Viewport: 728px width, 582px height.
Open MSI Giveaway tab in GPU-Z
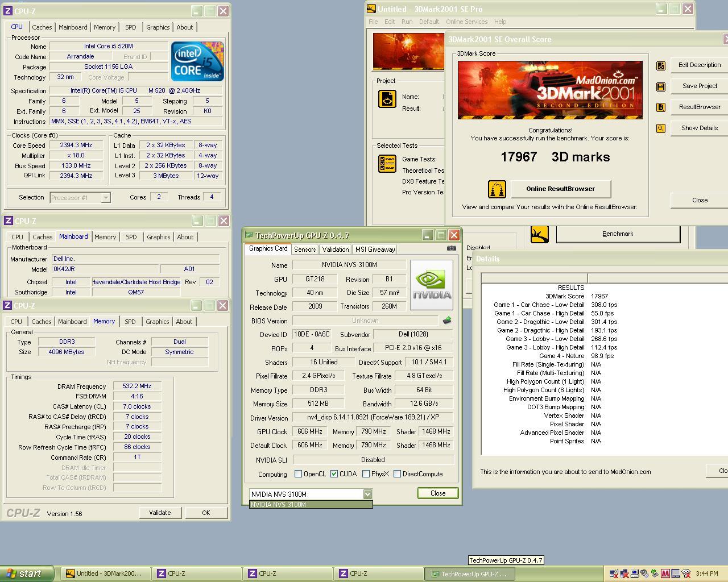click(x=375, y=250)
